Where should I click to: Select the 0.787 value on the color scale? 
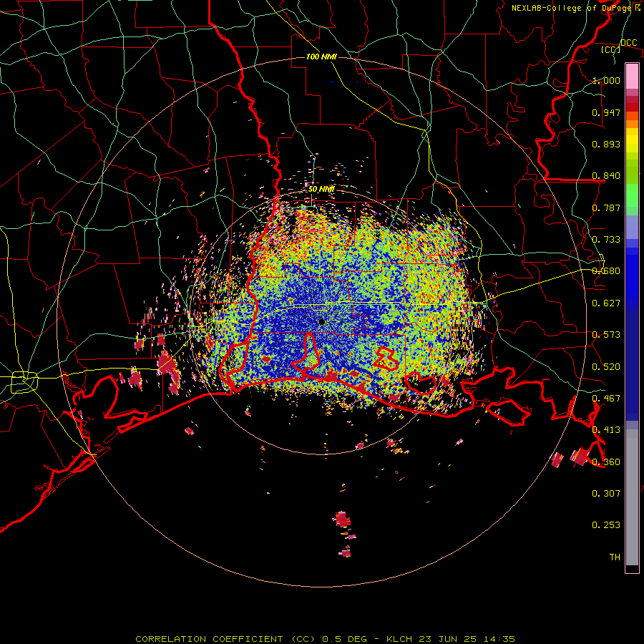pos(606,208)
